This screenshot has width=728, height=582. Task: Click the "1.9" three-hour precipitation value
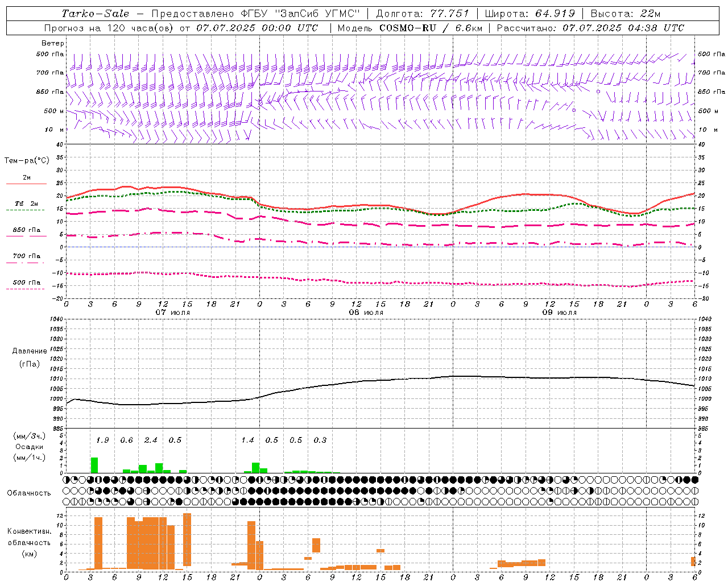[102, 440]
